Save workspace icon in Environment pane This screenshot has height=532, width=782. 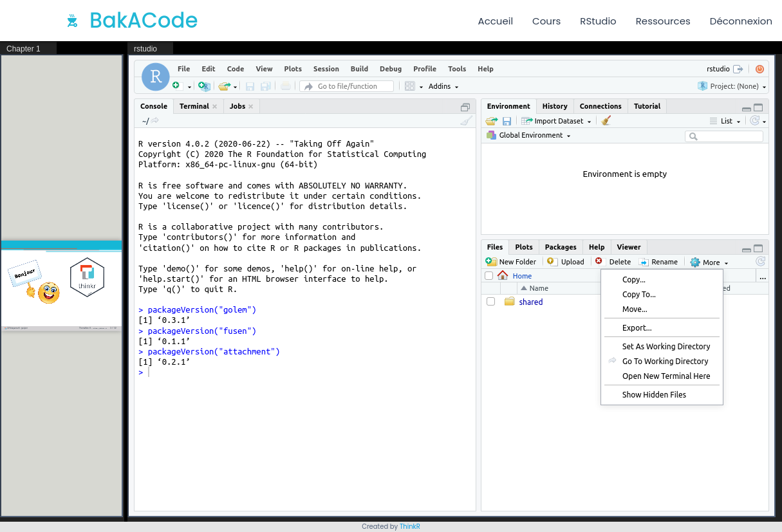tap(507, 121)
